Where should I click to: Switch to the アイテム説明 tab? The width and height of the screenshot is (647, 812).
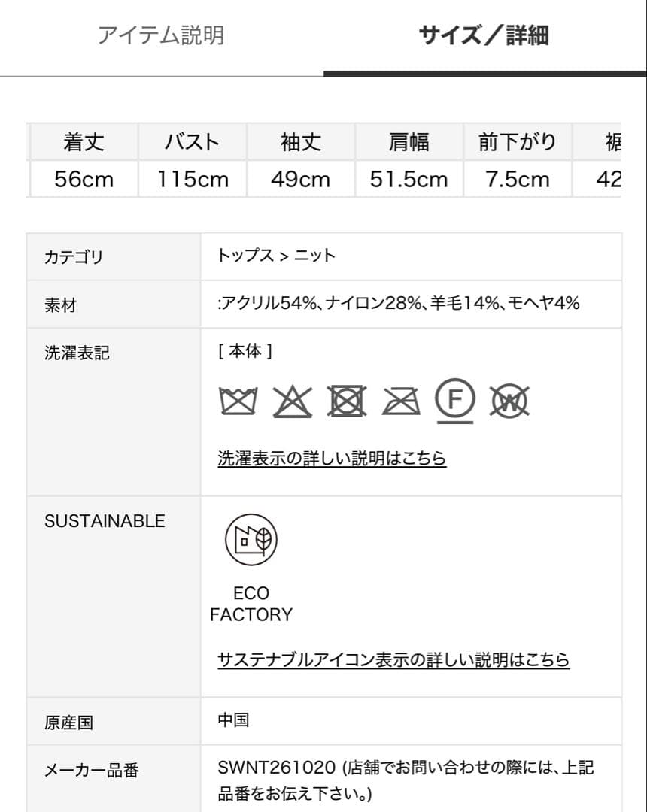tap(161, 35)
